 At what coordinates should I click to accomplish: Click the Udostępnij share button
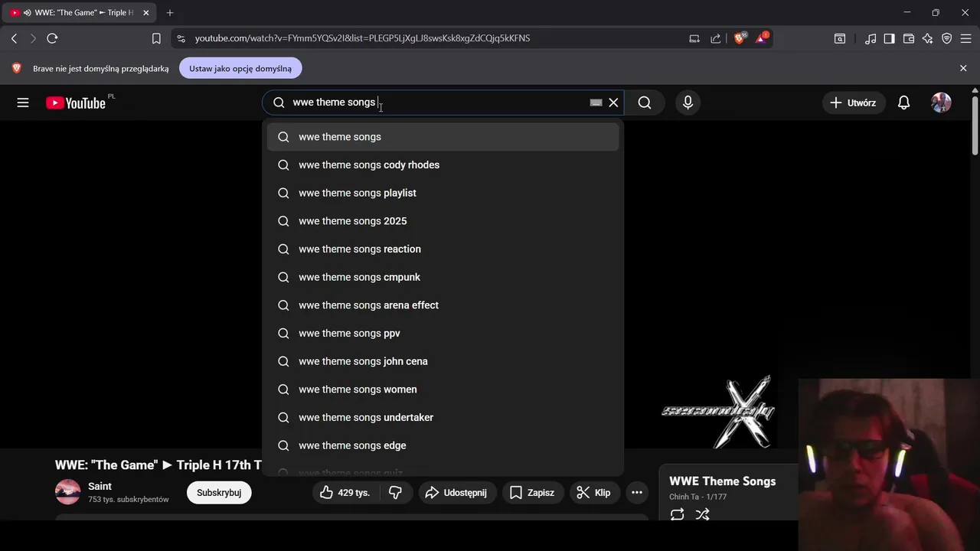[457, 493]
